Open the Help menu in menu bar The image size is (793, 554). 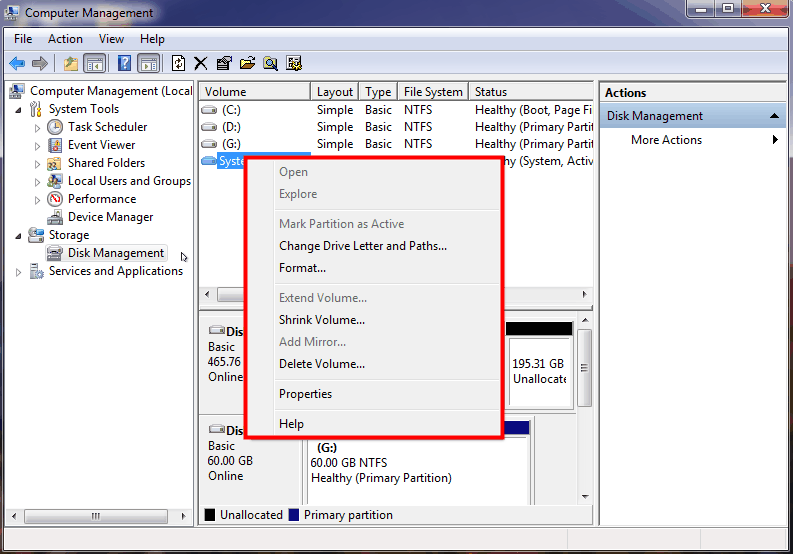152,39
